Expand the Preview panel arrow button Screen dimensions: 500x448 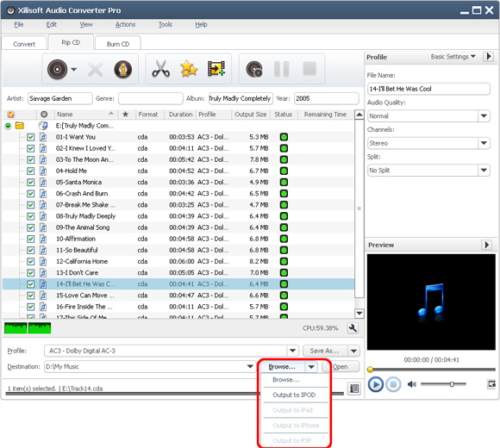(x=486, y=245)
